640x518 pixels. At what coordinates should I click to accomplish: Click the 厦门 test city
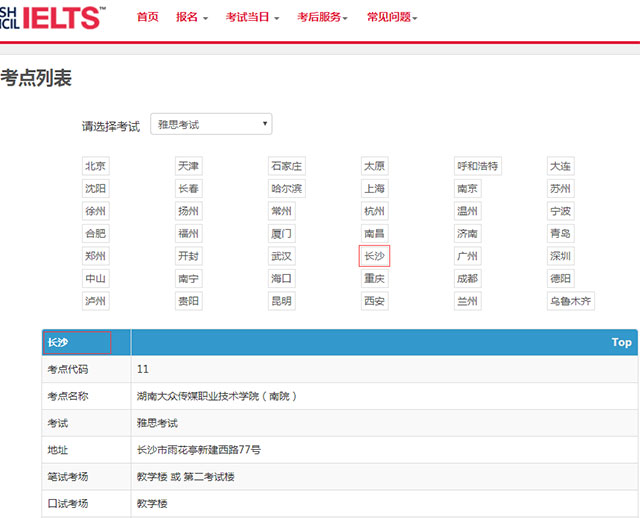pos(282,233)
